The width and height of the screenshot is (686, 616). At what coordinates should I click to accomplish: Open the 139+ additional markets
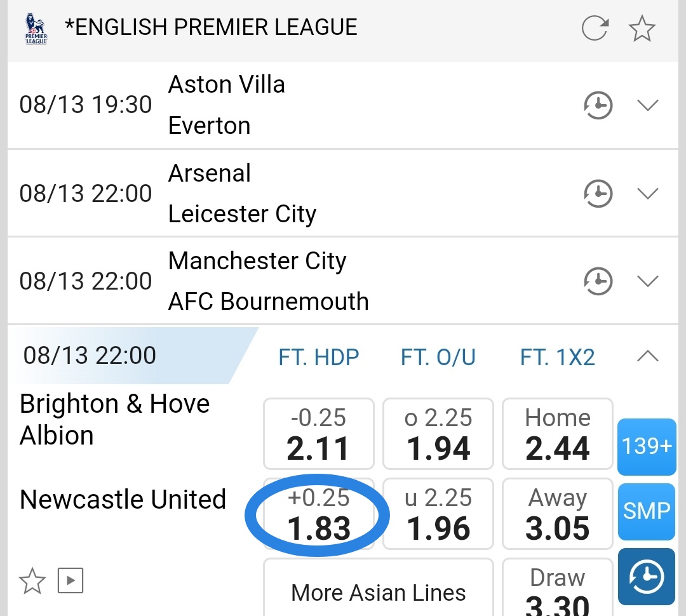[647, 446]
